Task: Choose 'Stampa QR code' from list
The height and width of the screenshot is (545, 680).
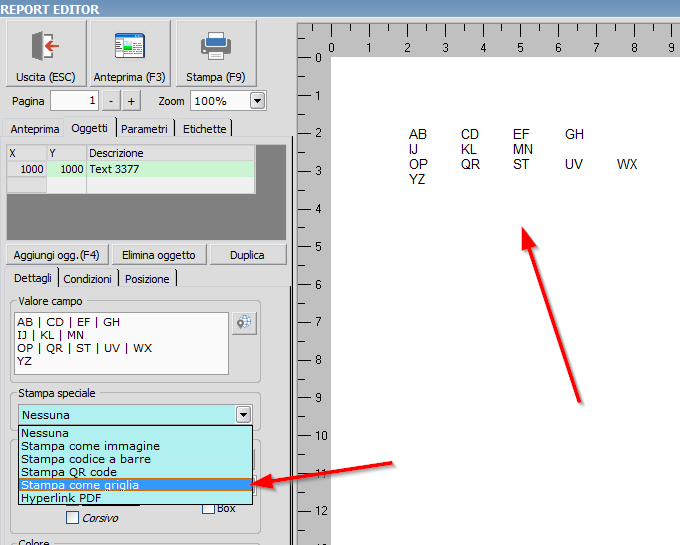Action: [69, 472]
